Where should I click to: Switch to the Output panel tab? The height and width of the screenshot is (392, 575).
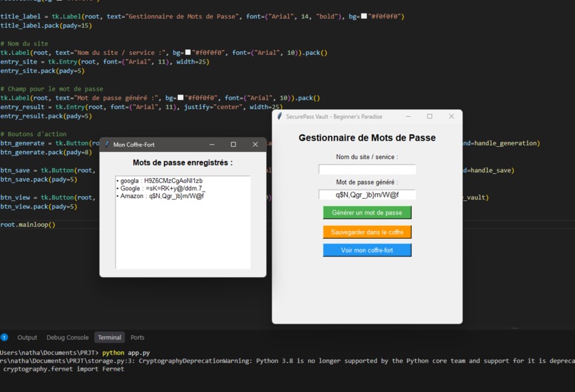(x=27, y=337)
